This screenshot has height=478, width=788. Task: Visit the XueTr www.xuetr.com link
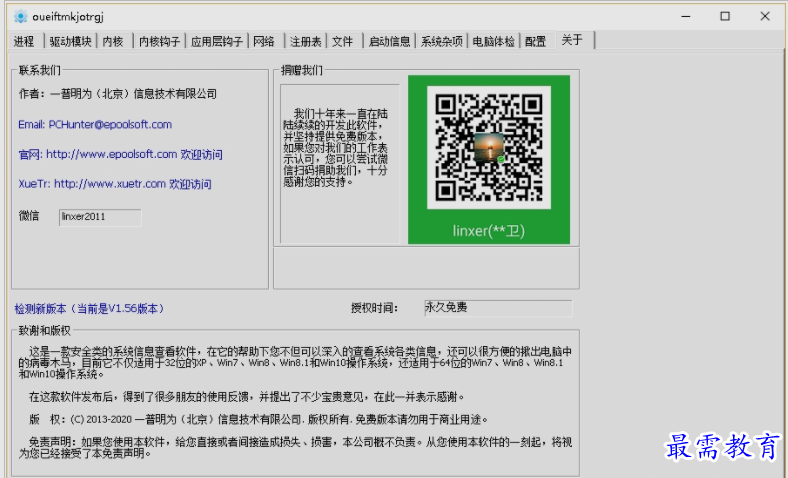tap(115, 184)
